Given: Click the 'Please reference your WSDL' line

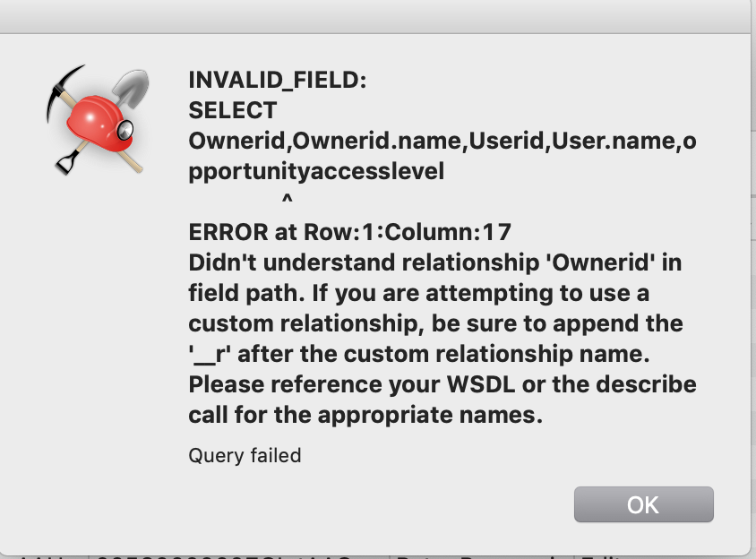Looking at the screenshot, I should click(442, 385).
